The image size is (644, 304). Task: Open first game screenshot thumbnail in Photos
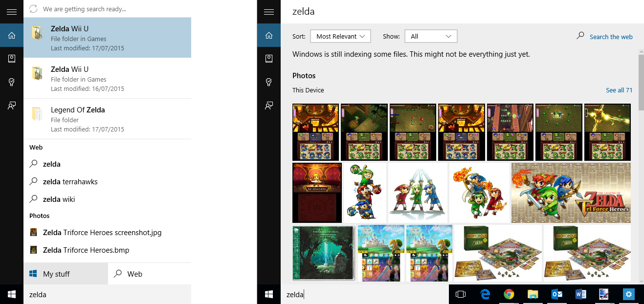point(315,132)
